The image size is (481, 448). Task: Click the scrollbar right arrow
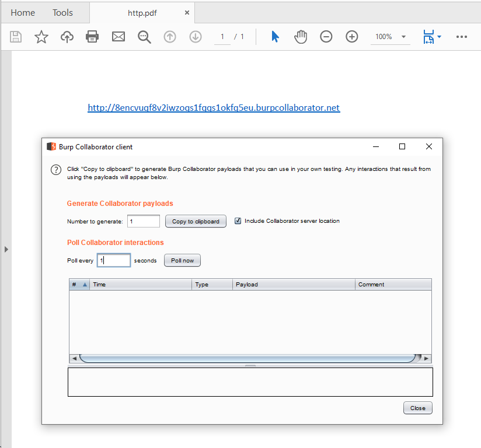(426, 358)
